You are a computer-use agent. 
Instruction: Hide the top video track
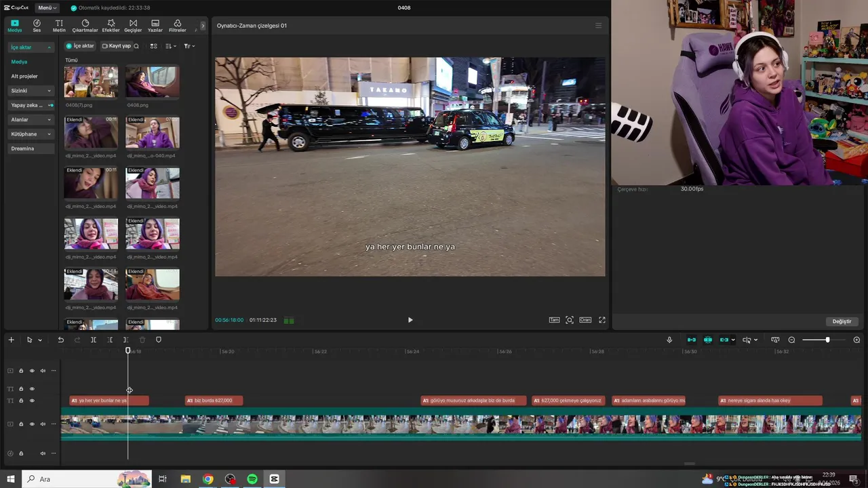32,371
